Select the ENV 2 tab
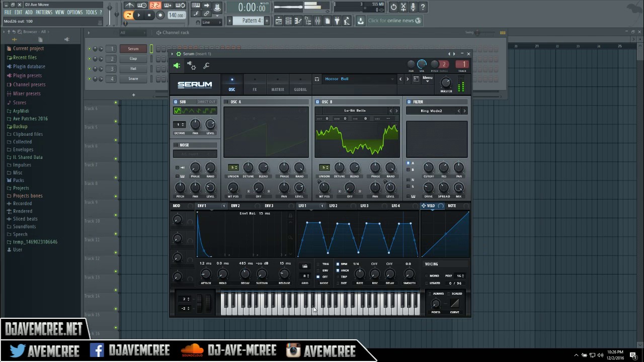 pos(235,206)
